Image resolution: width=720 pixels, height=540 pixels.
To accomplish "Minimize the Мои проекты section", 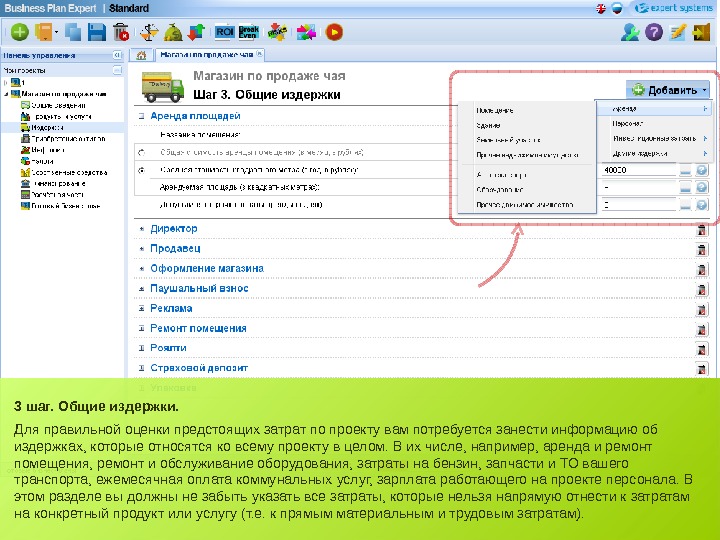I will (x=117, y=70).
